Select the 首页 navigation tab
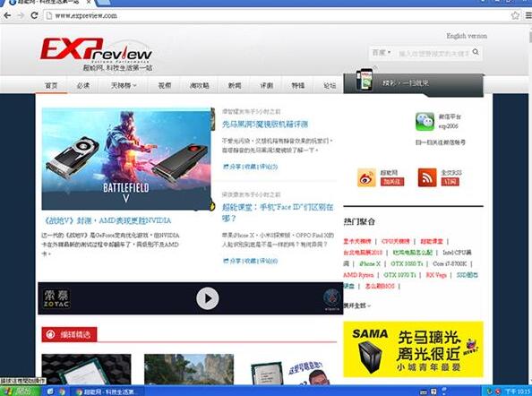Screen dimensions: 532x396 pos(51,85)
